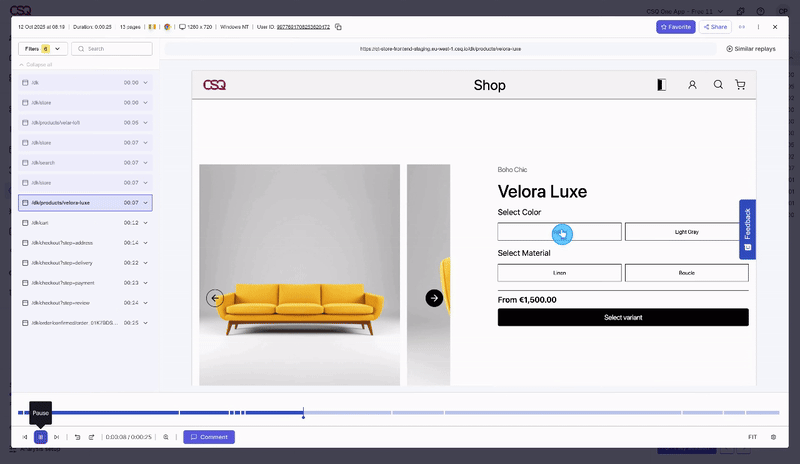Open the Filters dropdown
Viewport: 800px width, 464px height.
pos(42,48)
